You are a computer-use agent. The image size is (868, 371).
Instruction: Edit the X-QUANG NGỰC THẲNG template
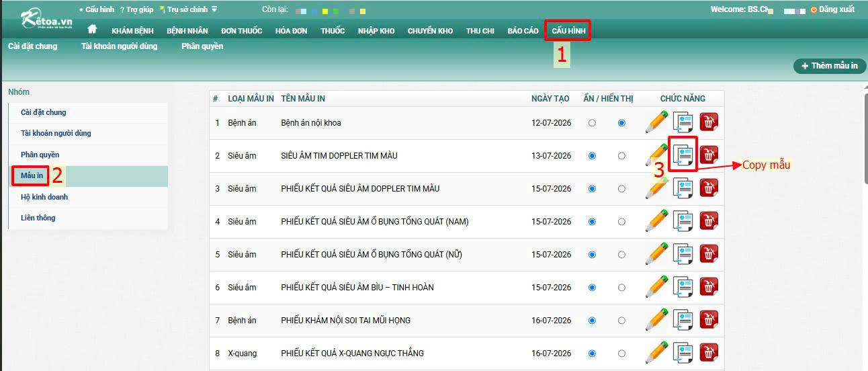tap(657, 353)
